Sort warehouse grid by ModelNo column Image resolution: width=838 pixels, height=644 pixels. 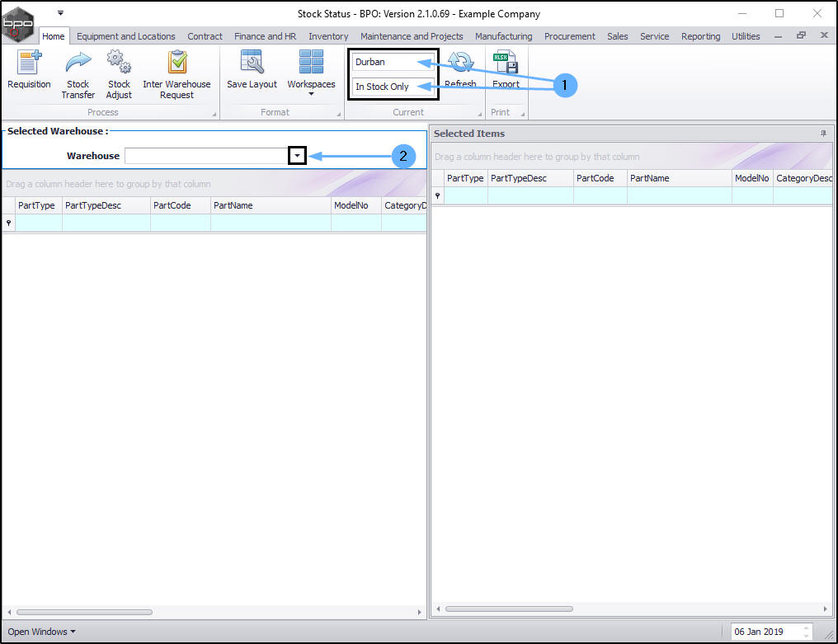tap(356, 205)
